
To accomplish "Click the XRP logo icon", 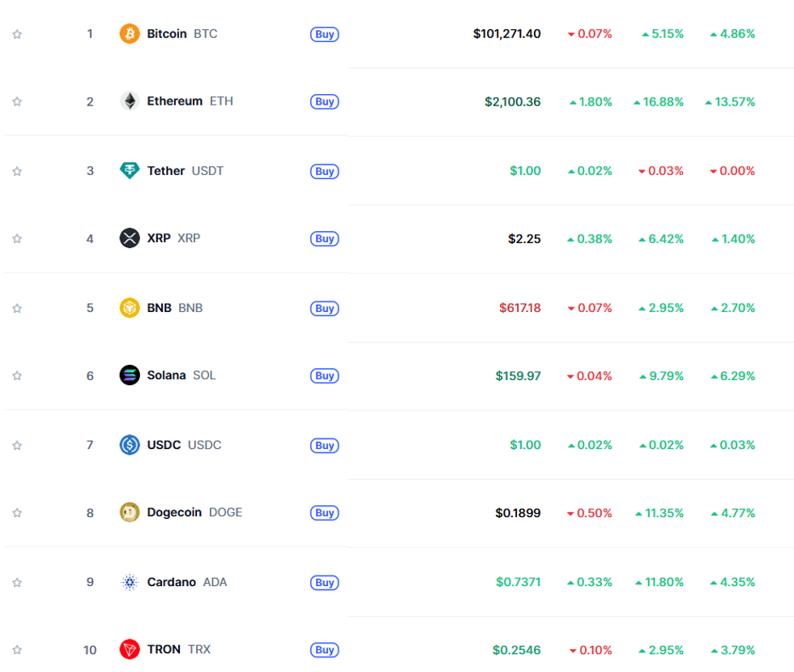I will [130, 238].
